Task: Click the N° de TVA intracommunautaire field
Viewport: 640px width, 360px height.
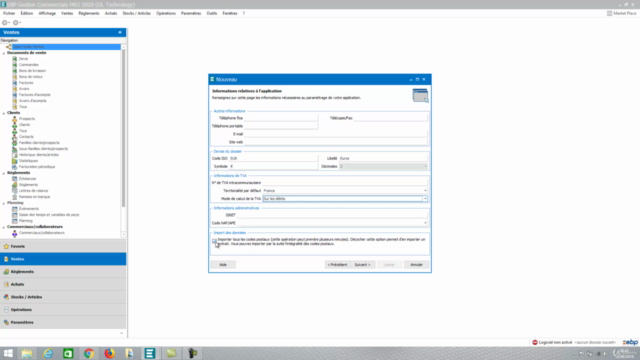Action: [345, 182]
